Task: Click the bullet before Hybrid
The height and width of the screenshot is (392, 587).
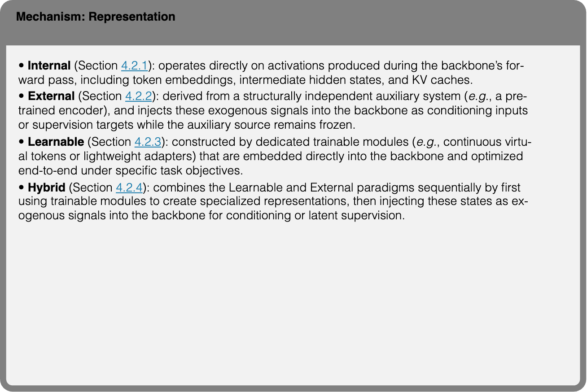Action: tap(22, 188)
